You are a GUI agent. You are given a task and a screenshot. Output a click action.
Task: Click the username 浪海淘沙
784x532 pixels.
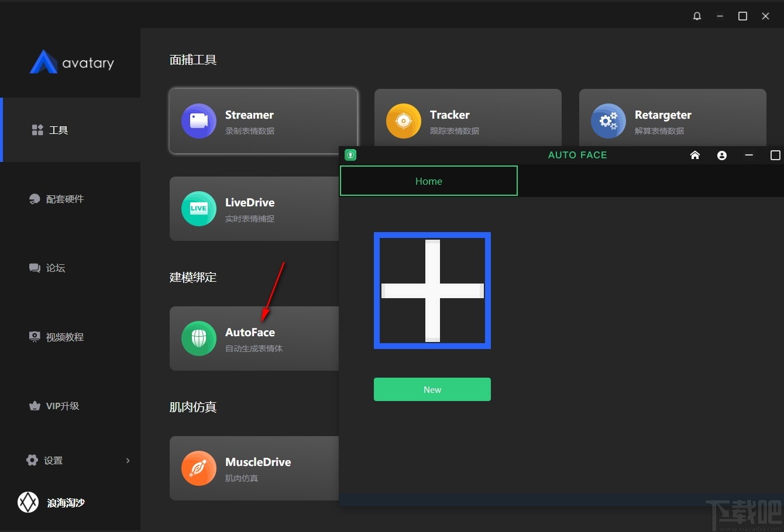click(x=66, y=503)
